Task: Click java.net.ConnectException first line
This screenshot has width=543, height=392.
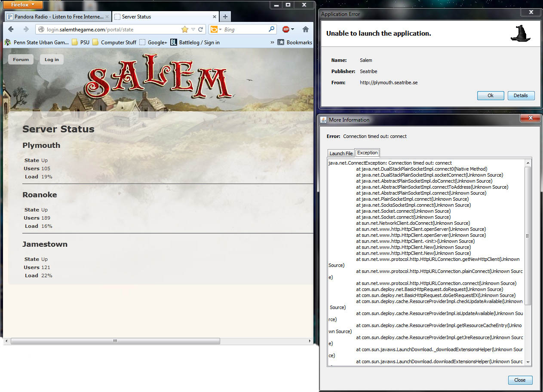Action: click(x=390, y=163)
